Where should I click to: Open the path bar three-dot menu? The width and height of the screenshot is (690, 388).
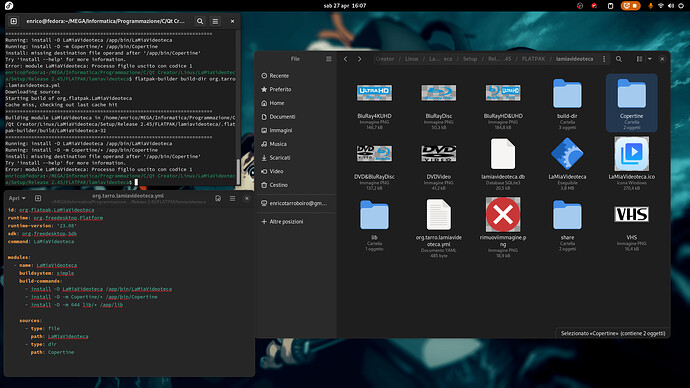click(x=604, y=59)
